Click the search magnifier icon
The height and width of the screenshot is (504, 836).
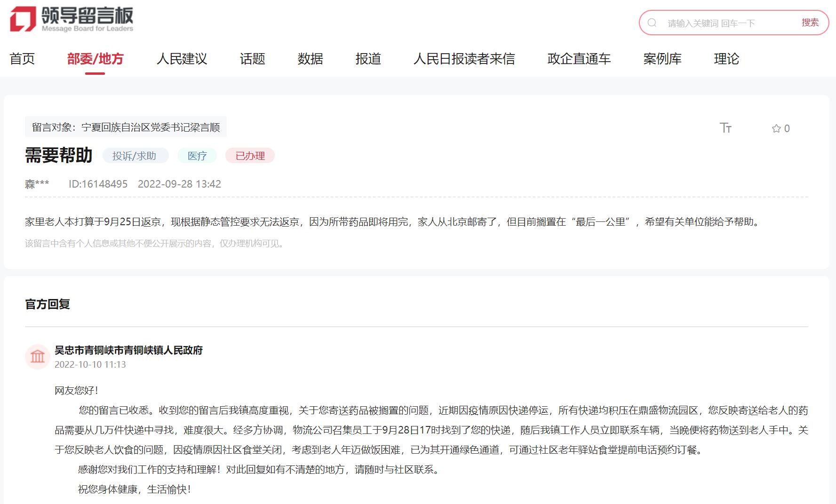pos(652,23)
